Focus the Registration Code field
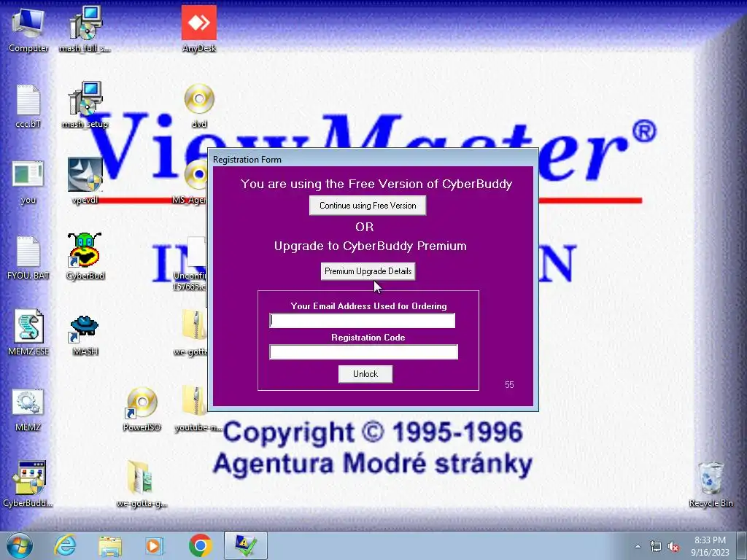The width and height of the screenshot is (747, 560). (x=363, y=352)
